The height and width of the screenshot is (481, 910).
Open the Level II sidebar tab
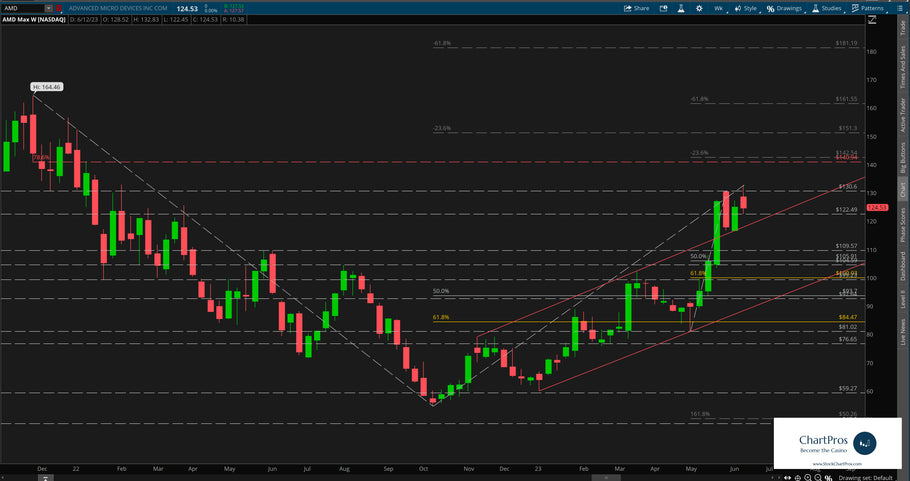tap(902, 300)
